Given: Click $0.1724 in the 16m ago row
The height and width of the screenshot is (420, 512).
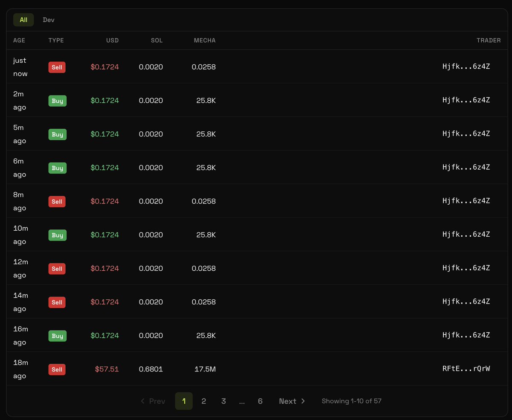Looking at the screenshot, I should pyautogui.click(x=105, y=336).
